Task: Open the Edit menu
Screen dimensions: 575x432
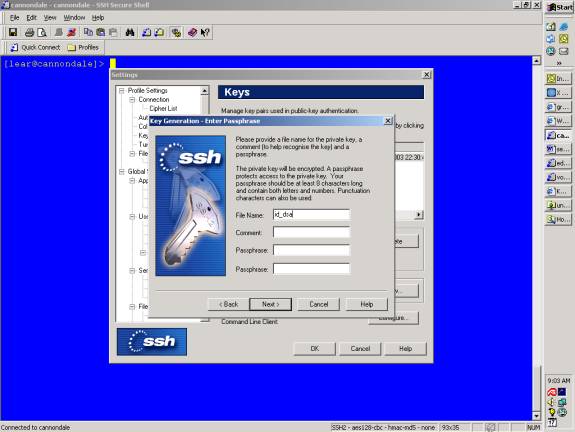Action: pyautogui.click(x=31, y=18)
